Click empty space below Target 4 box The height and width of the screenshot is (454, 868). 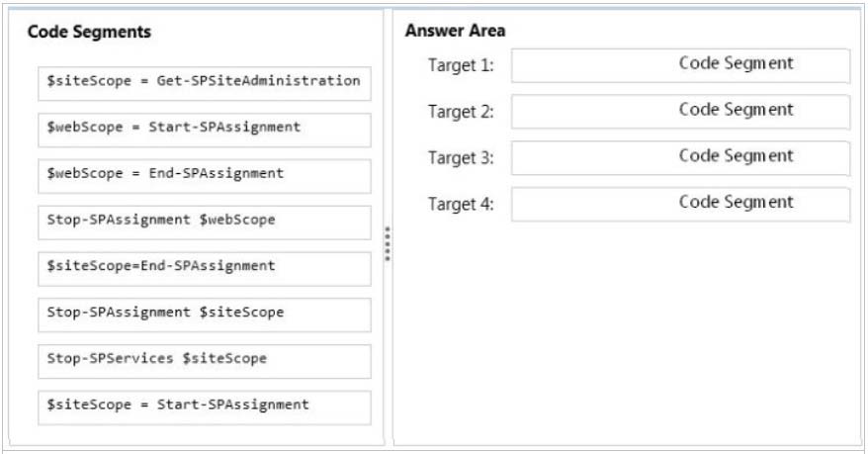(x=626, y=332)
